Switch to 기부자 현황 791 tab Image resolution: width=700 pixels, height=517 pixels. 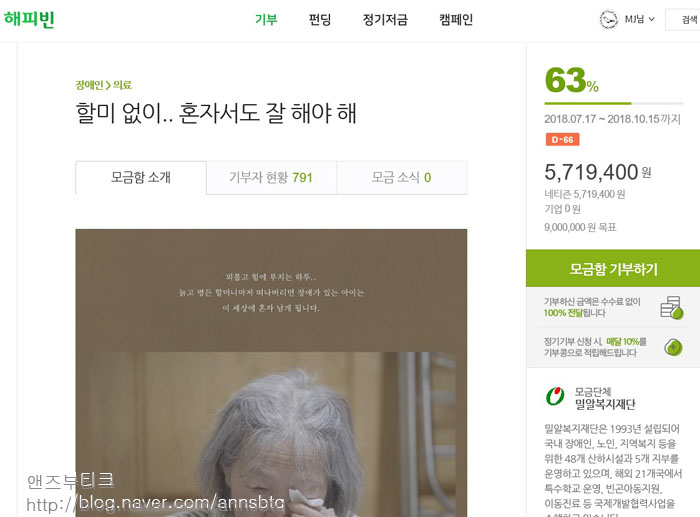(x=271, y=178)
